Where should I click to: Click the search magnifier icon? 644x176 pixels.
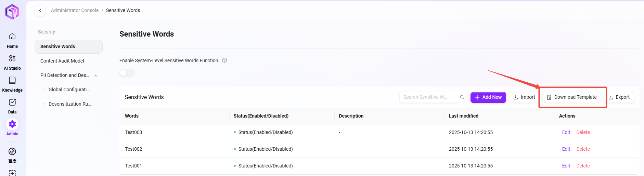click(462, 97)
